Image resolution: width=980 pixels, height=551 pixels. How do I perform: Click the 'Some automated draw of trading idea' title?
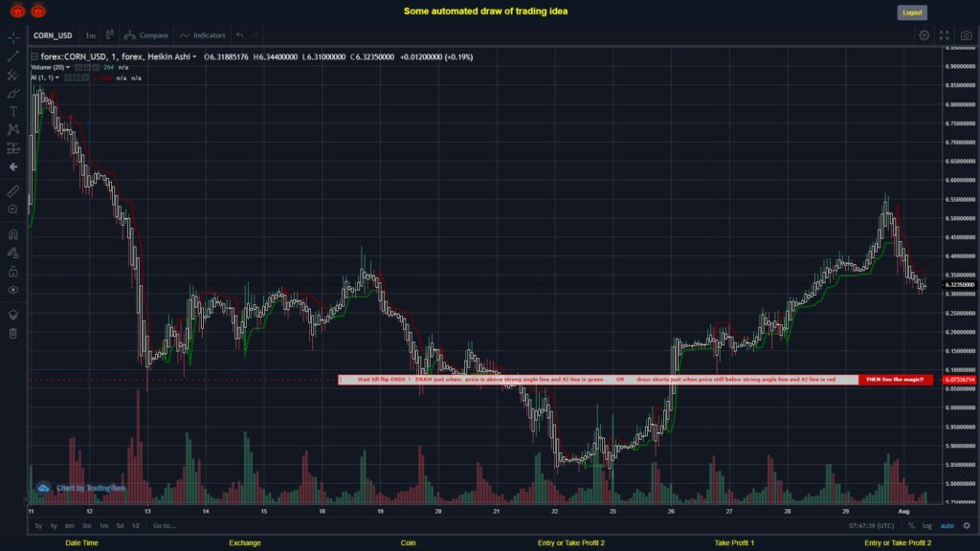pyautogui.click(x=485, y=11)
